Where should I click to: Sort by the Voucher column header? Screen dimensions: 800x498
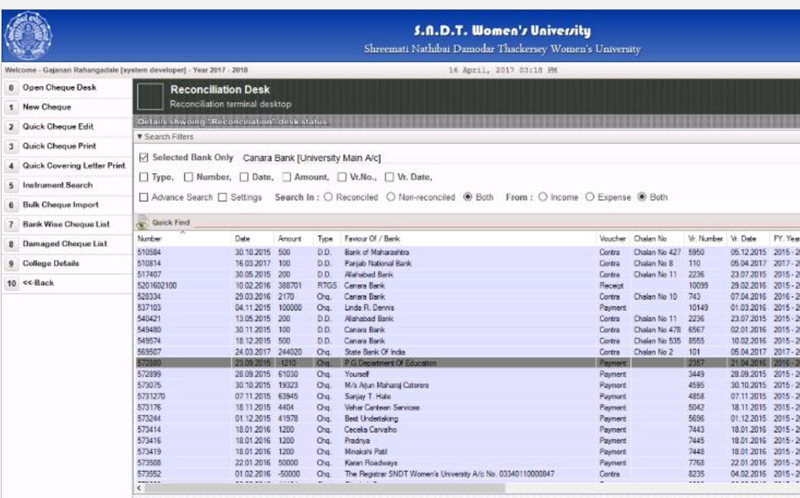tap(612, 239)
